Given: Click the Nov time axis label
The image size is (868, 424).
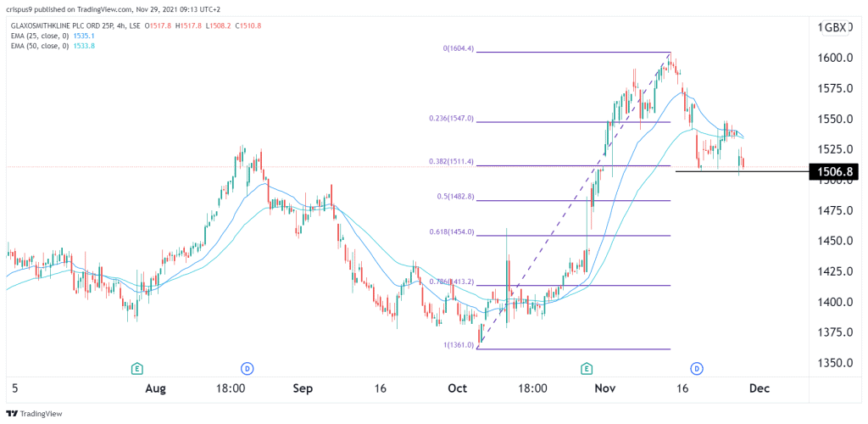Looking at the screenshot, I should [x=605, y=389].
